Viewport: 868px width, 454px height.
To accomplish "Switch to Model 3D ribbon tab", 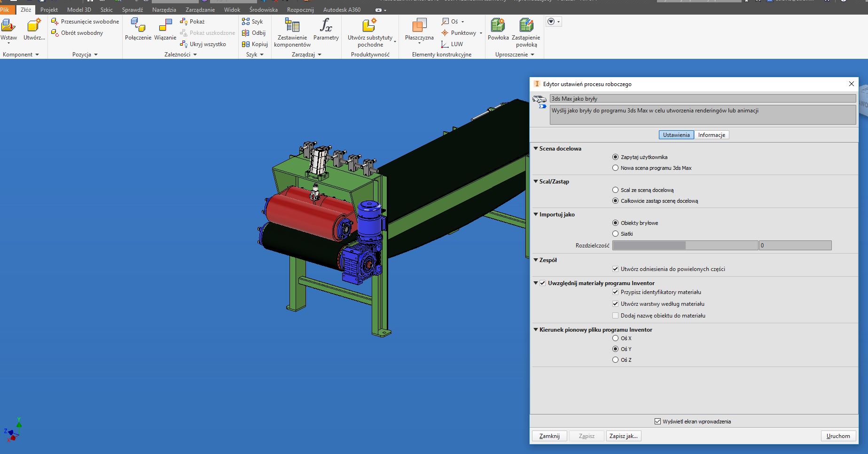I will (x=79, y=9).
